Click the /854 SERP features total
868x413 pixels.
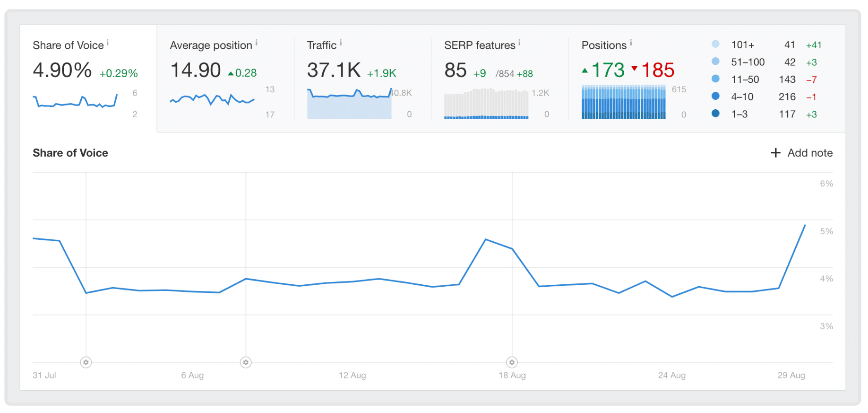pyautogui.click(x=505, y=74)
